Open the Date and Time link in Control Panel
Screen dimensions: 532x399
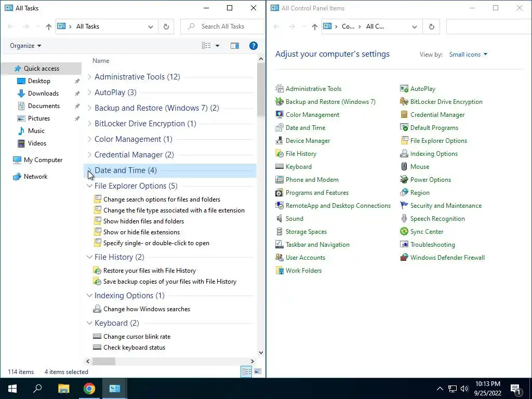(x=305, y=128)
